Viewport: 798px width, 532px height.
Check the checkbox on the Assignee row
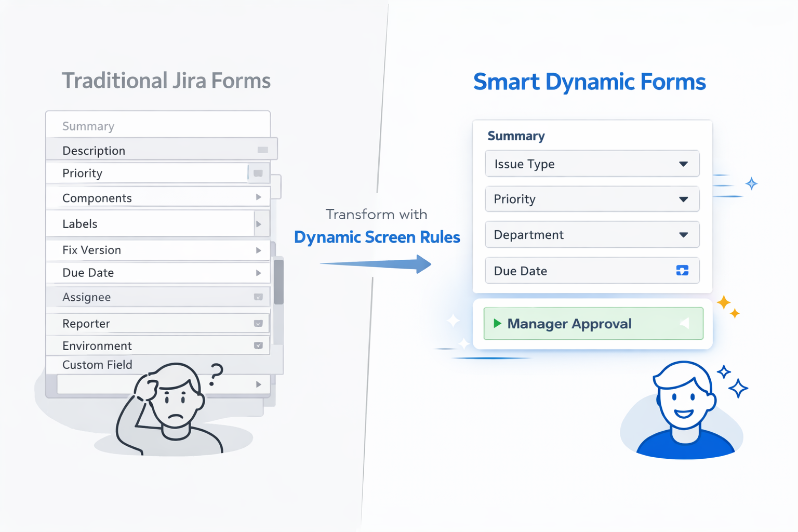click(258, 297)
